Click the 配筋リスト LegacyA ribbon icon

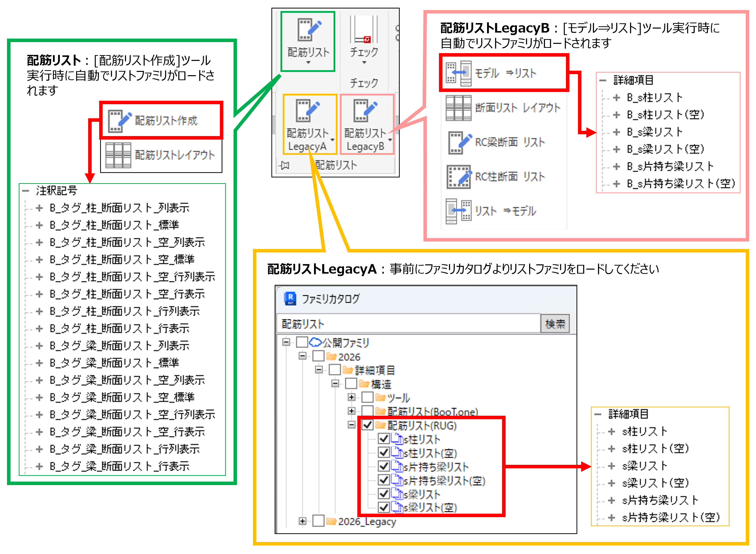coord(308,111)
